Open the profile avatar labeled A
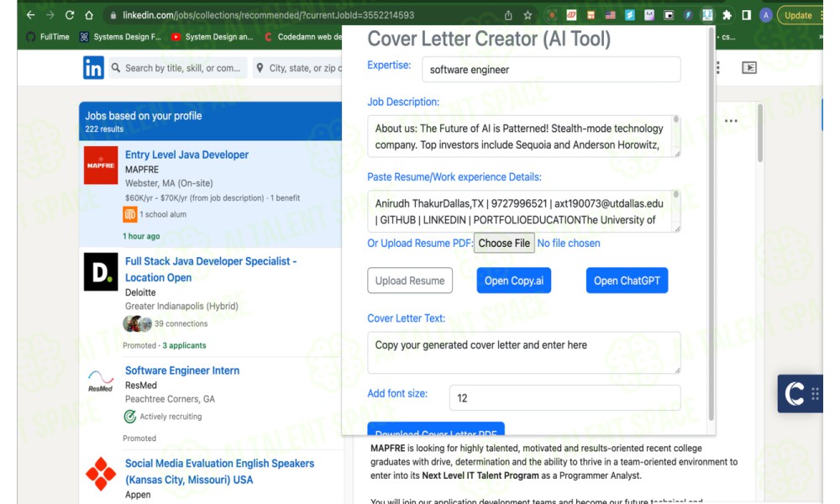 pyautogui.click(x=766, y=15)
